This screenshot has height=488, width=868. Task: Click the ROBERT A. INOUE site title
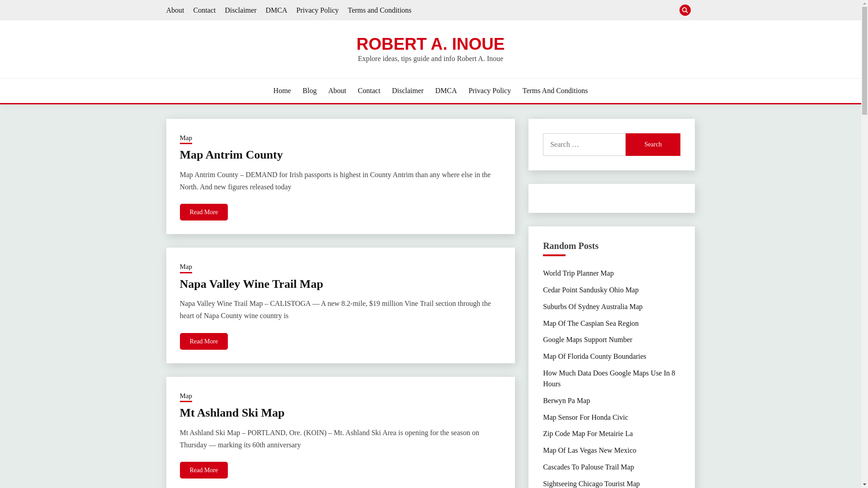tap(430, 44)
